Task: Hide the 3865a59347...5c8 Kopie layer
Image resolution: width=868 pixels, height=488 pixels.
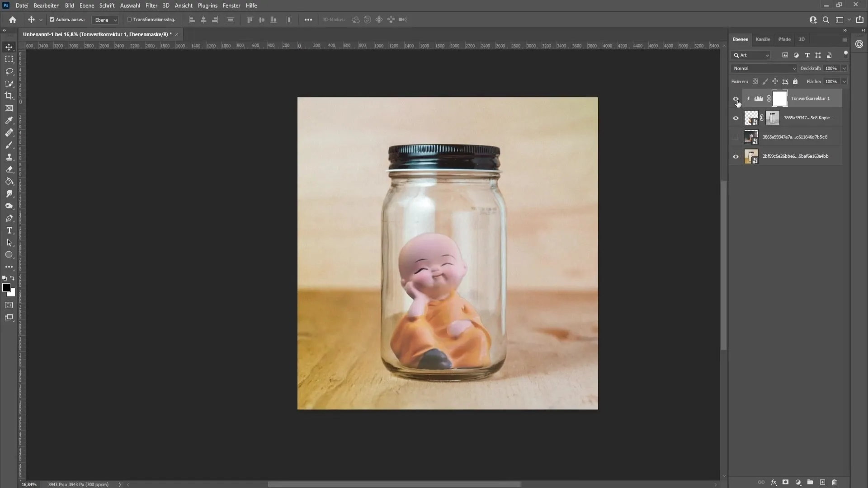Action: pos(736,118)
